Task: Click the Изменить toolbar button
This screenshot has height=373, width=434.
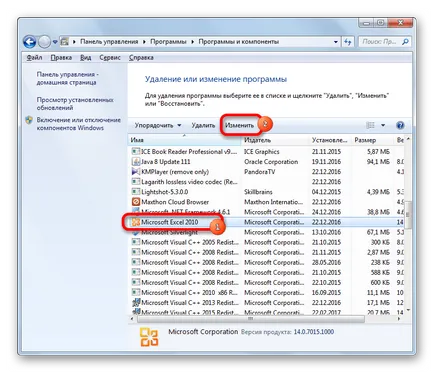Action: coord(239,126)
